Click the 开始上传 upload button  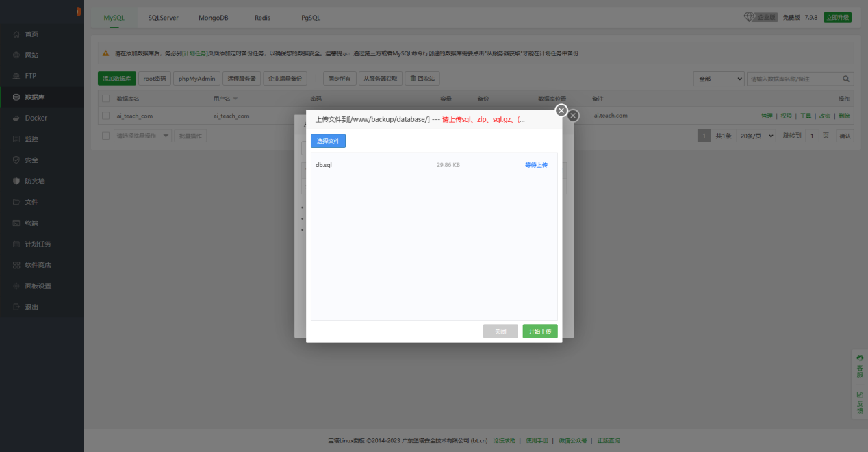(540, 331)
